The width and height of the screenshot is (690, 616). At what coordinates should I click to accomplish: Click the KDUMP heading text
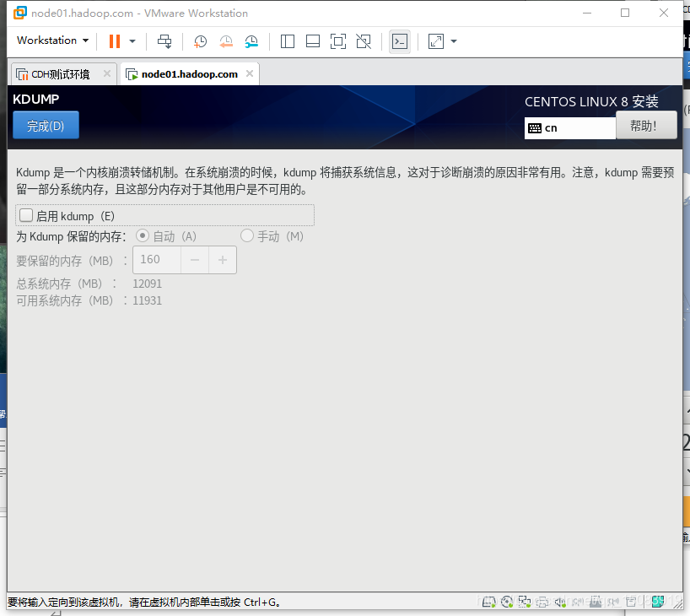click(35, 99)
